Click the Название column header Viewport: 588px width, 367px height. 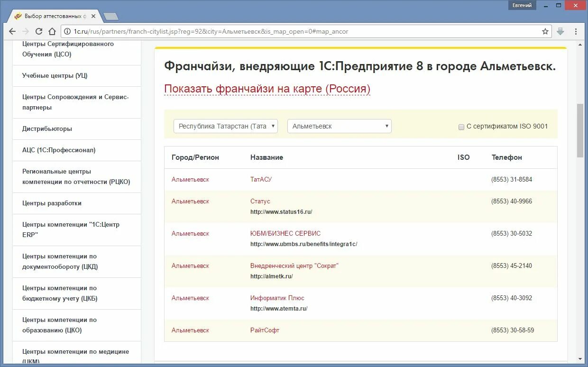(x=266, y=157)
